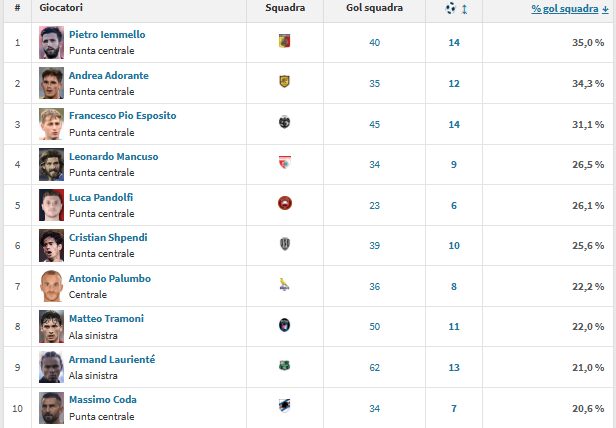This screenshot has width=616, height=428.
Task: Open Antonio Palumbo's player link
Action: (x=110, y=278)
